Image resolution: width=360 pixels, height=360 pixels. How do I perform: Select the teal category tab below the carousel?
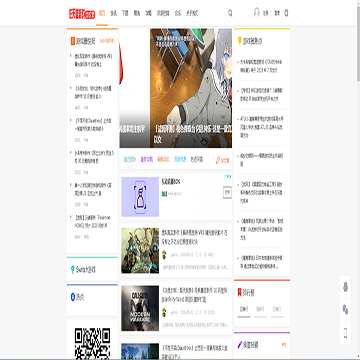click(130, 159)
